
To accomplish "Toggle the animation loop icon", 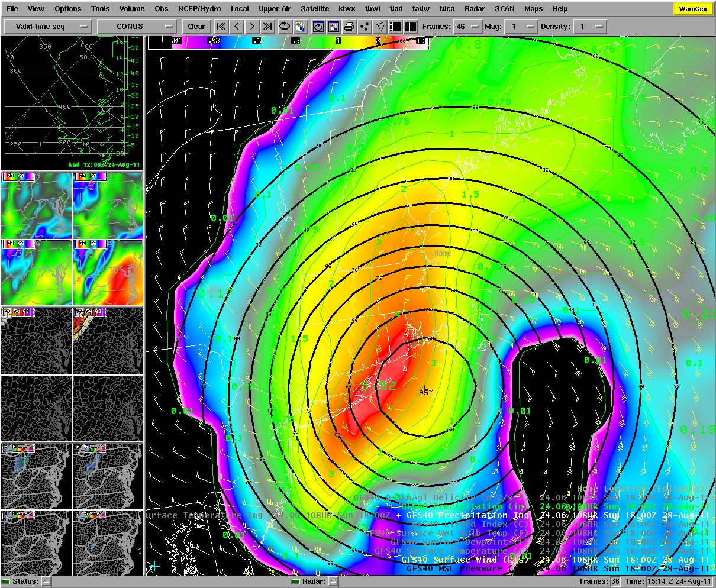I will (285, 27).
